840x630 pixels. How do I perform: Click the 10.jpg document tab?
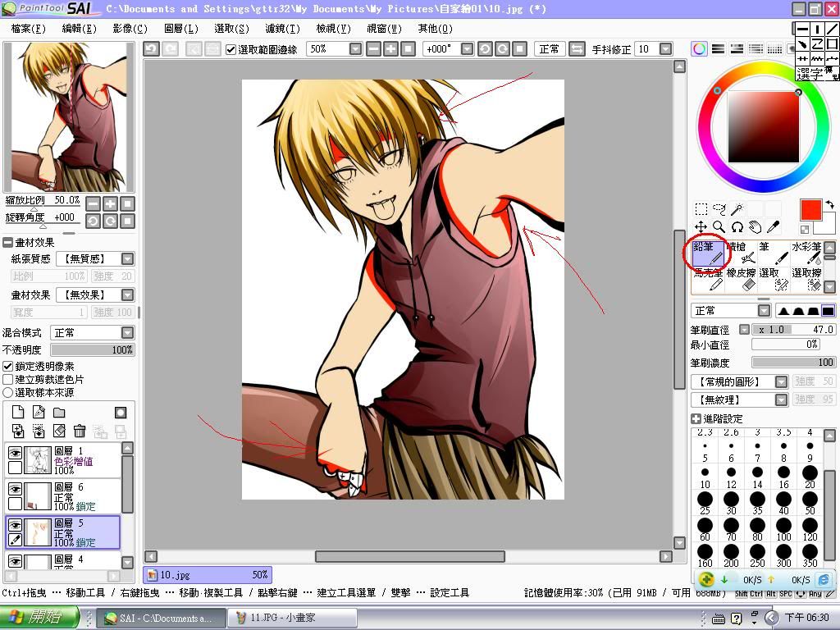[x=208, y=575]
